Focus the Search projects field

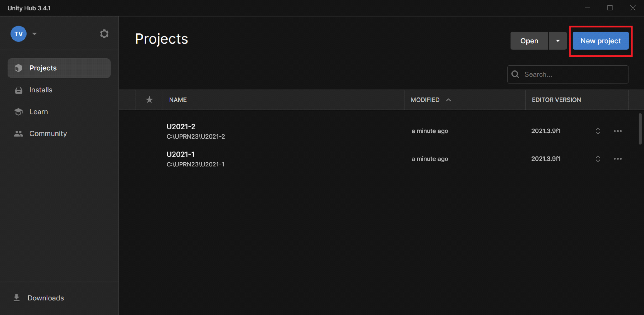568,74
